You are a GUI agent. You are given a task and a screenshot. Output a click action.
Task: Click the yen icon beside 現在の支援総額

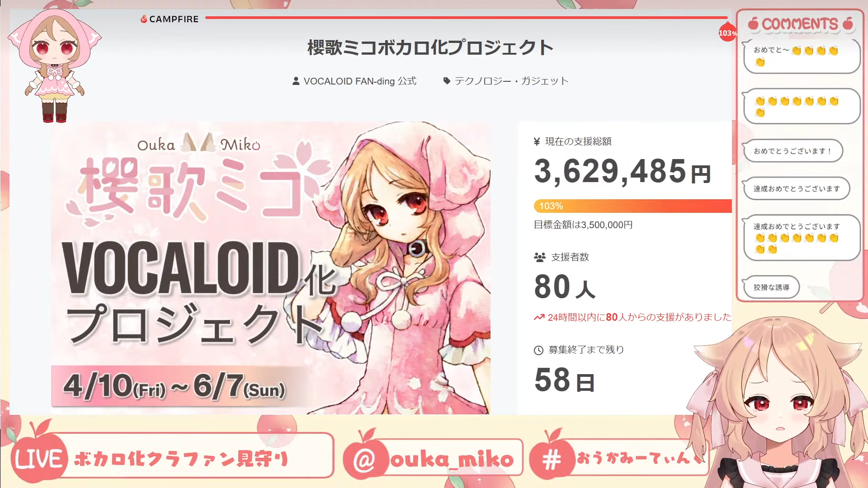537,142
